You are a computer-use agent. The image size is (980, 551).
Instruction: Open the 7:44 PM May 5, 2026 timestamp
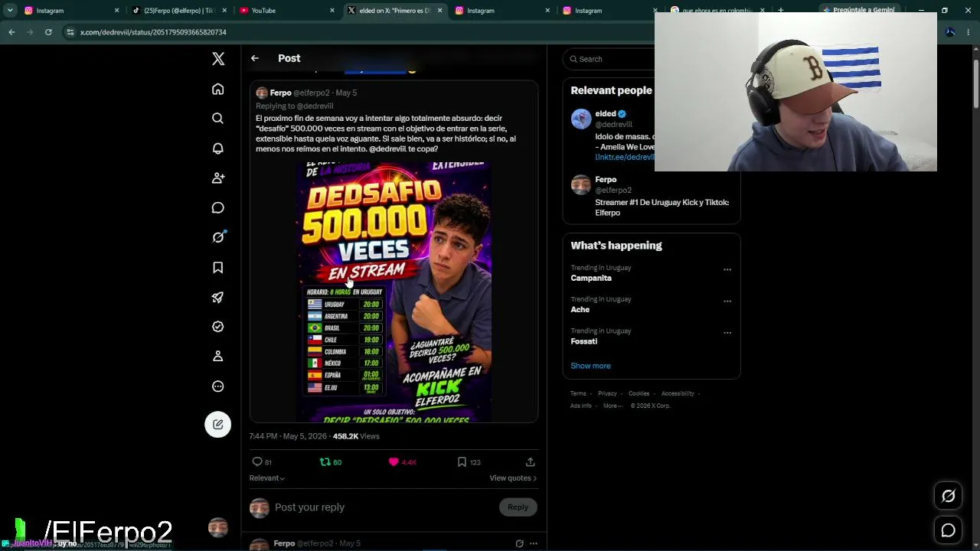point(288,436)
